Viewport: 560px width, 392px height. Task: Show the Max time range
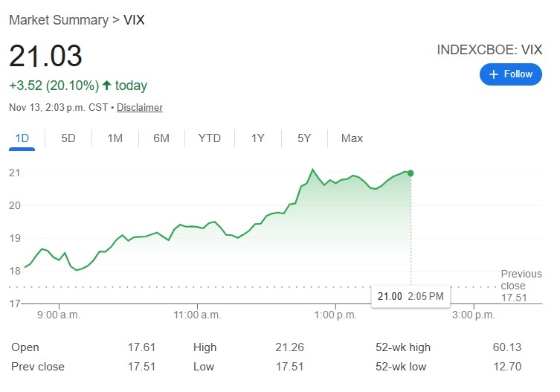(352, 138)
